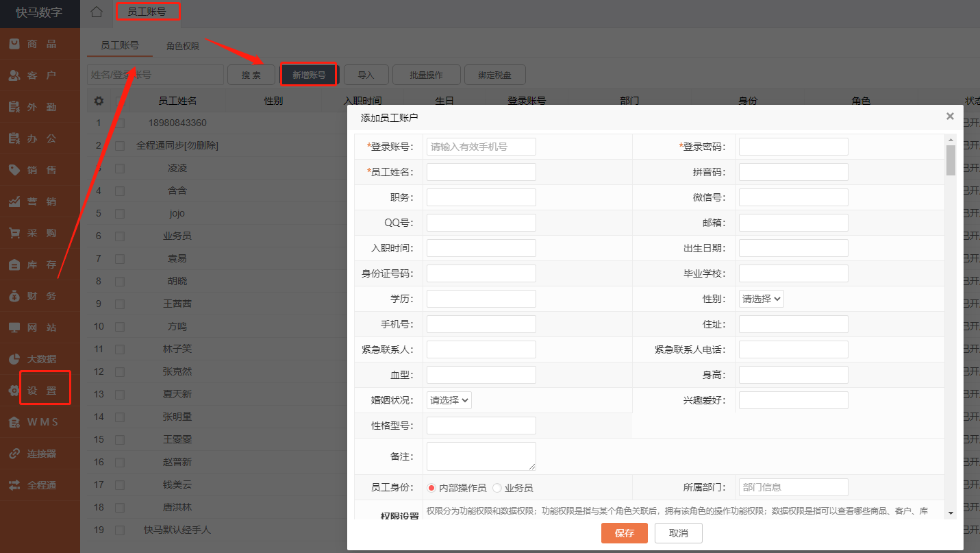The width and height of the screenshot is (980, 553).
Task: Select the 员工账号 top page tab
Action: point(147,12)
